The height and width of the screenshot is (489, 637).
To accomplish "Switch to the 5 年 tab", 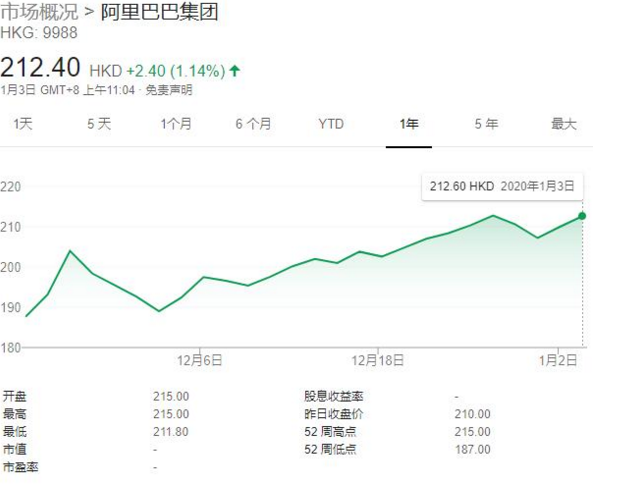I will 486,123.
